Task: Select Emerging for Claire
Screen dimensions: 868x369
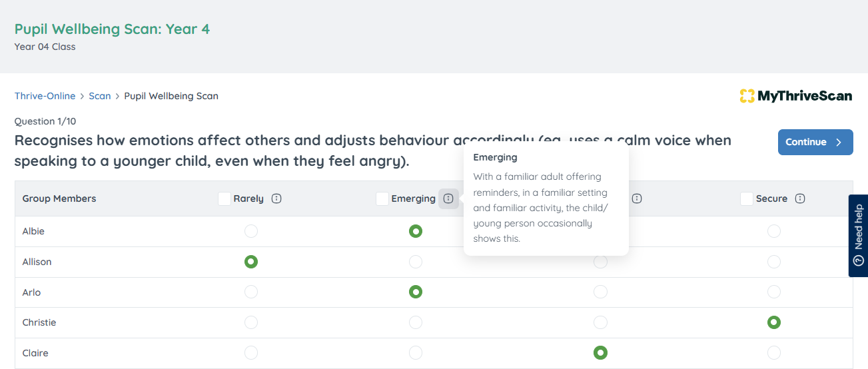Action: point(416,353)
